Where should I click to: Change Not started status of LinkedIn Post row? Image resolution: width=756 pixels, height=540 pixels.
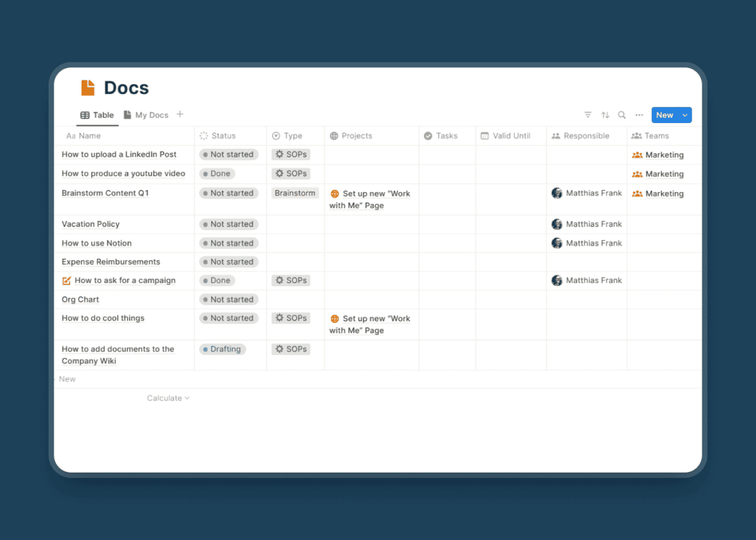pyautogui.click(x=228, y=154)
